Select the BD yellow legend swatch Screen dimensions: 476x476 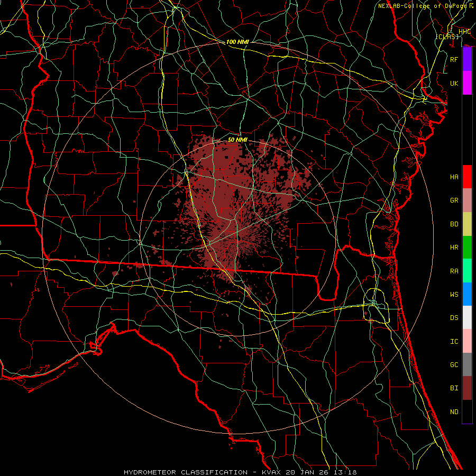(467, 224)
